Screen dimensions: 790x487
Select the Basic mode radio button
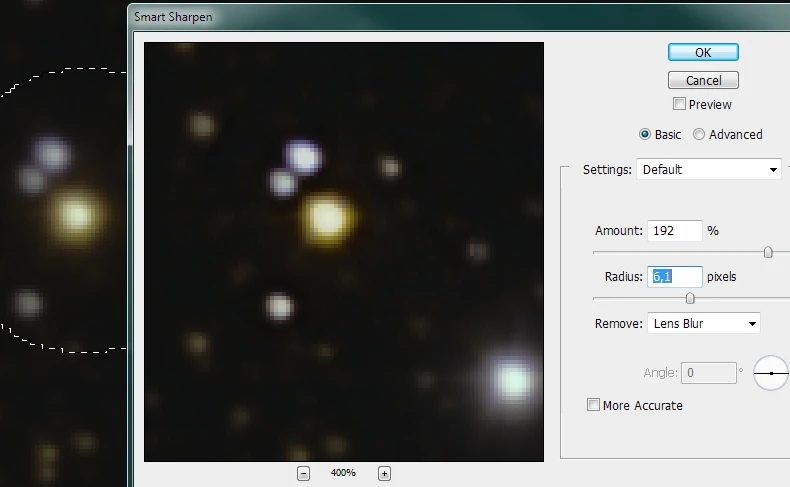(645, 134)
